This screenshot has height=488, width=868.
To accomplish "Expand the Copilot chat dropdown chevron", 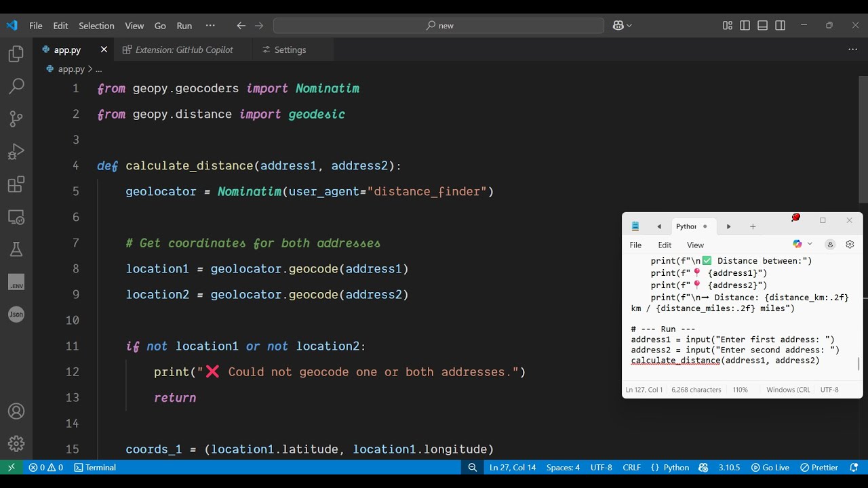I will tap(629, 26).
